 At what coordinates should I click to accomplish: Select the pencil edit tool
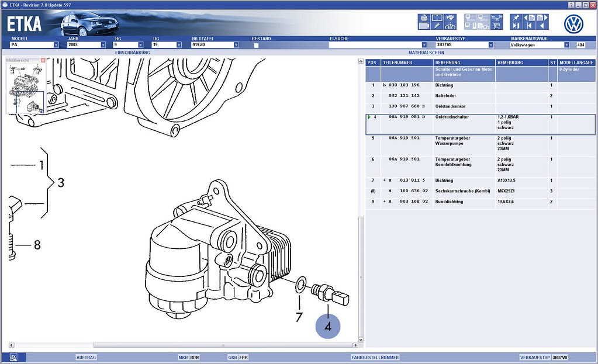(437, 26)
